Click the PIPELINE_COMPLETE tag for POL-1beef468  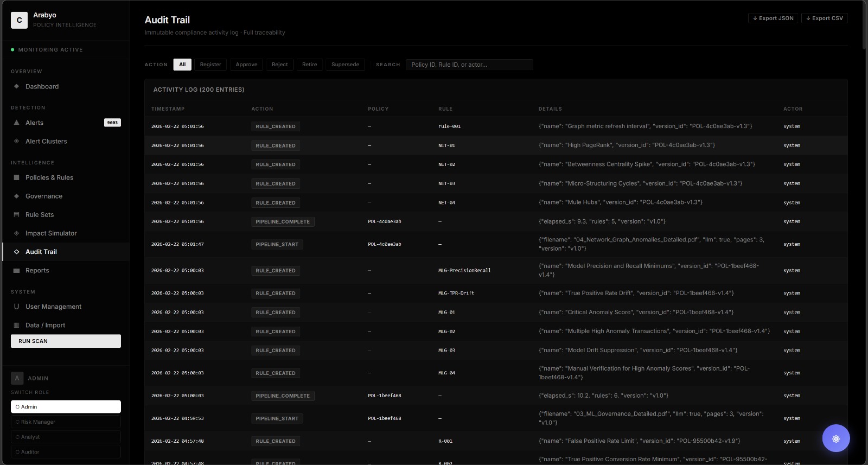point(283,396)
